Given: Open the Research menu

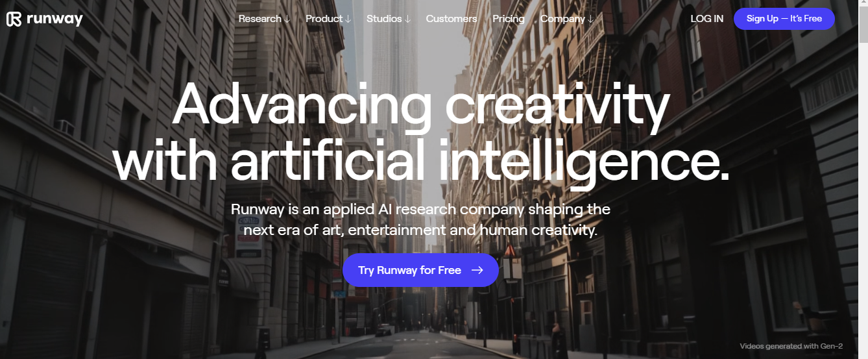Looking at the screenshot, I should click(259, 19).
